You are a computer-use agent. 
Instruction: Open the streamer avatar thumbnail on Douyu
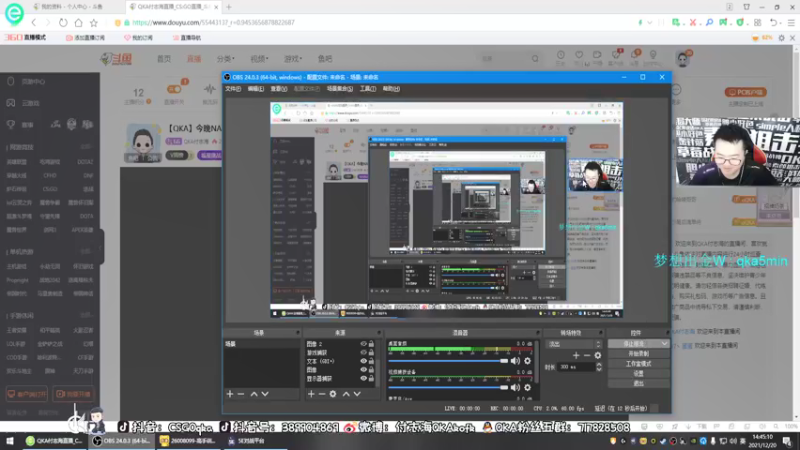[142, 143]
